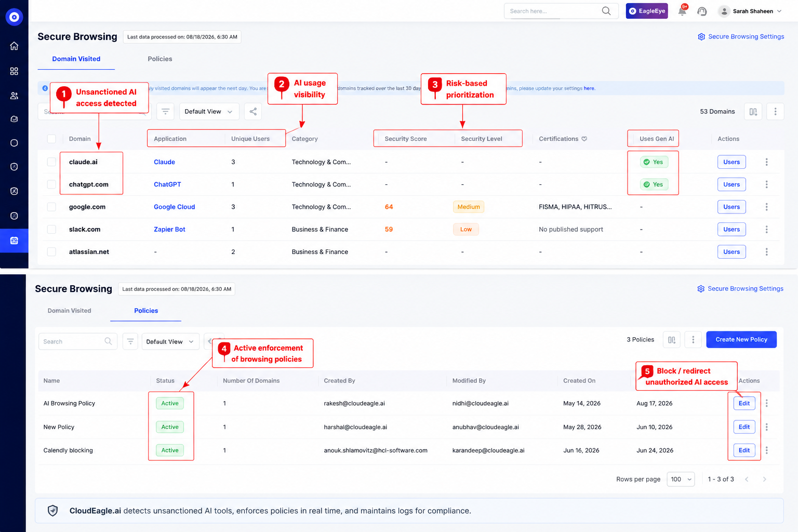This screenshot has width=798, height=532.
Task: Open row actions menu for atlassian.net
Action: pyautogui.click(x=766, y=252)
